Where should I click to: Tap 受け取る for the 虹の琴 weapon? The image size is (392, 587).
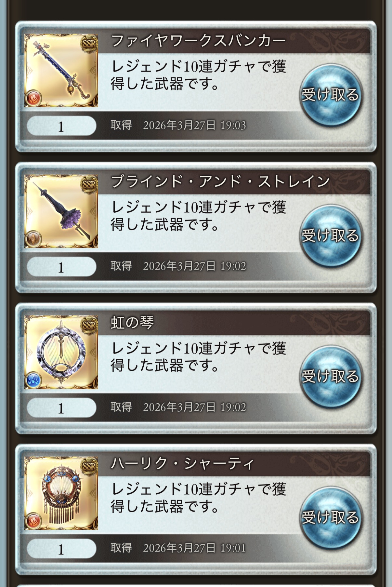[330, 377]
